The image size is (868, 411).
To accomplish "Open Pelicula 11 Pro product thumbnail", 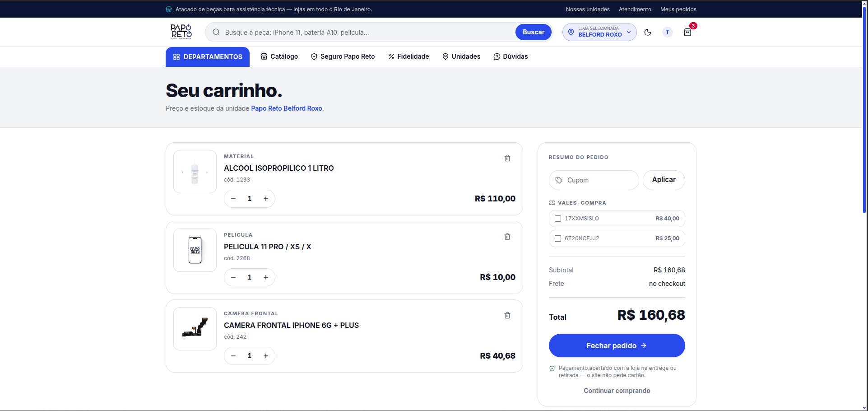I will pyautogui.click(x=195, y=250).
